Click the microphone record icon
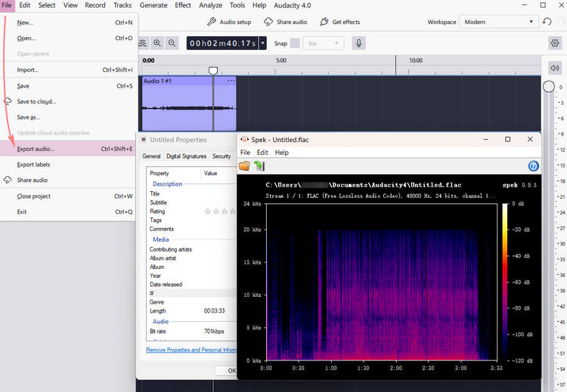The width and height of the screenshot is (567, 392). (358, 43)
